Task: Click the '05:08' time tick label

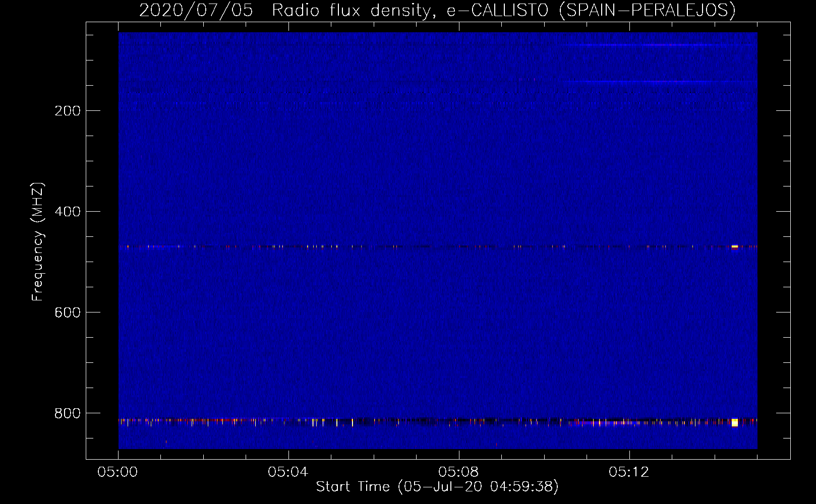Action: click(458, 472)
